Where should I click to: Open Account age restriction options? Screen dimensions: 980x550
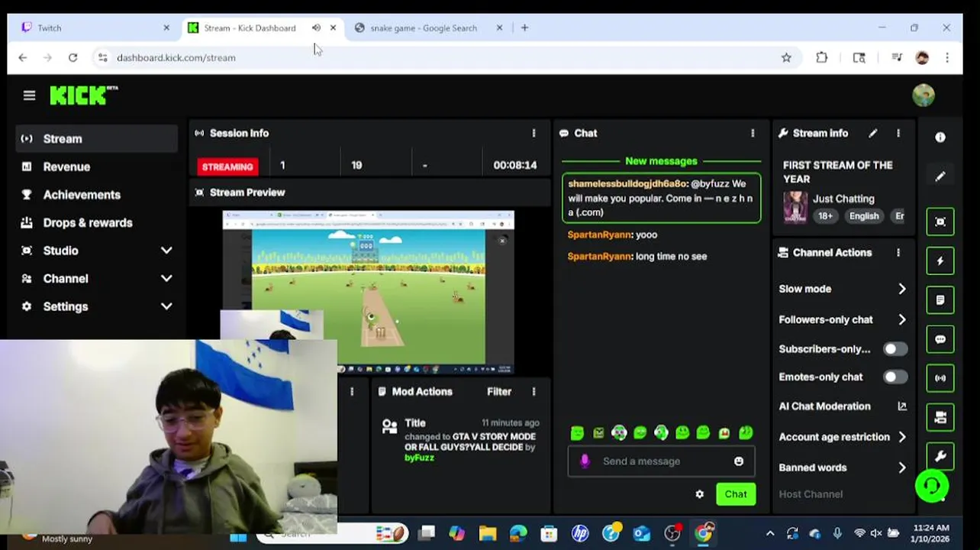click(843, 437)
